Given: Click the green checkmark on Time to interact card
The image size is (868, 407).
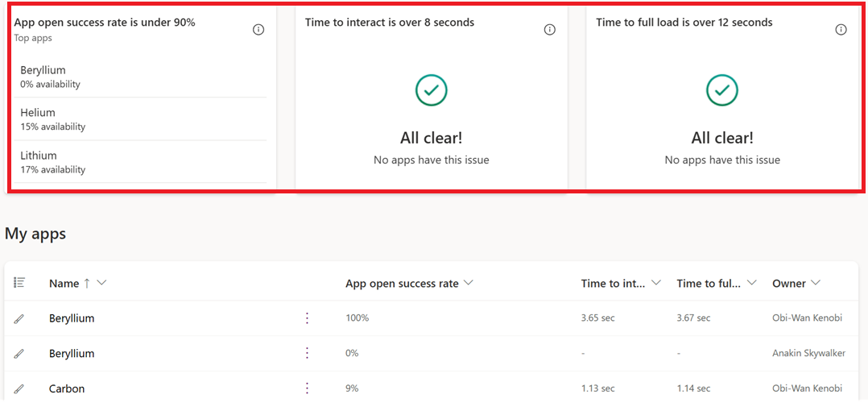Looking at the screenshot, I should [x=431, y=90].
